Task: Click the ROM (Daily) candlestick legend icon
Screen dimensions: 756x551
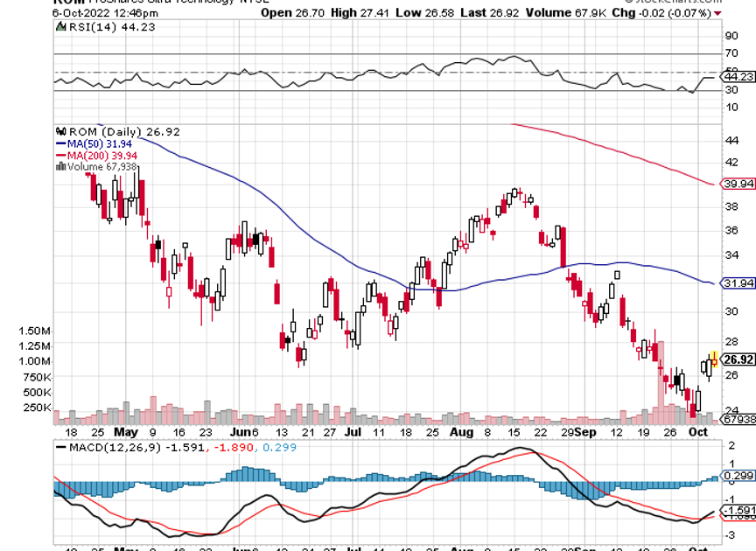Action: point(60,132)
